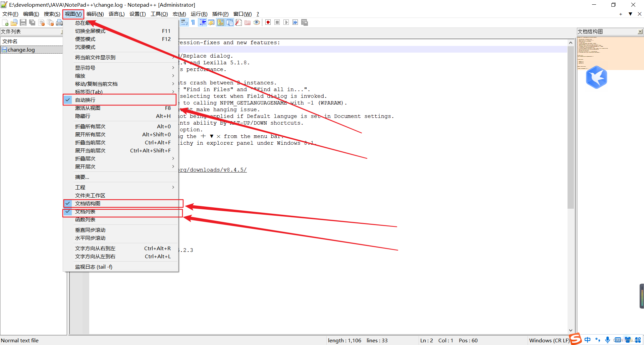The image size is (644, 345).
Task: Expand the 缩放 submenu
Action: (x=121, y=76)
